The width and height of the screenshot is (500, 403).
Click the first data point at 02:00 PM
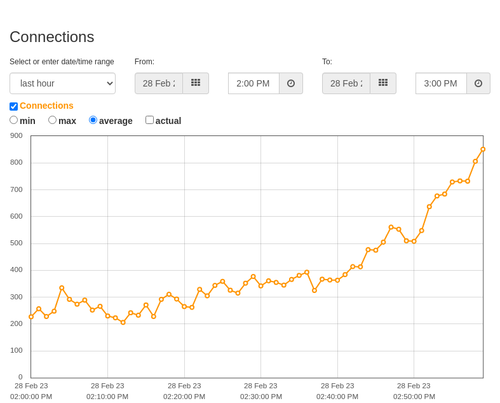31,317
